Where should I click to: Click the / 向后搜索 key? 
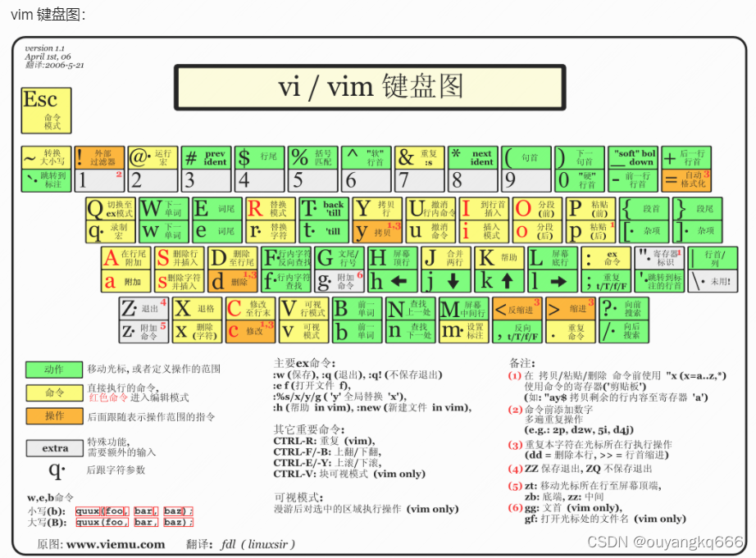(624, 331)
